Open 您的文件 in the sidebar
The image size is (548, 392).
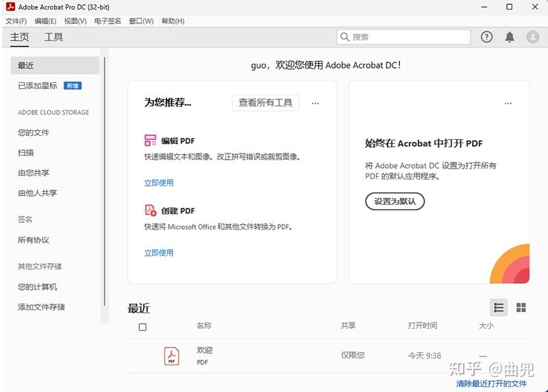[x=34, y=132]
